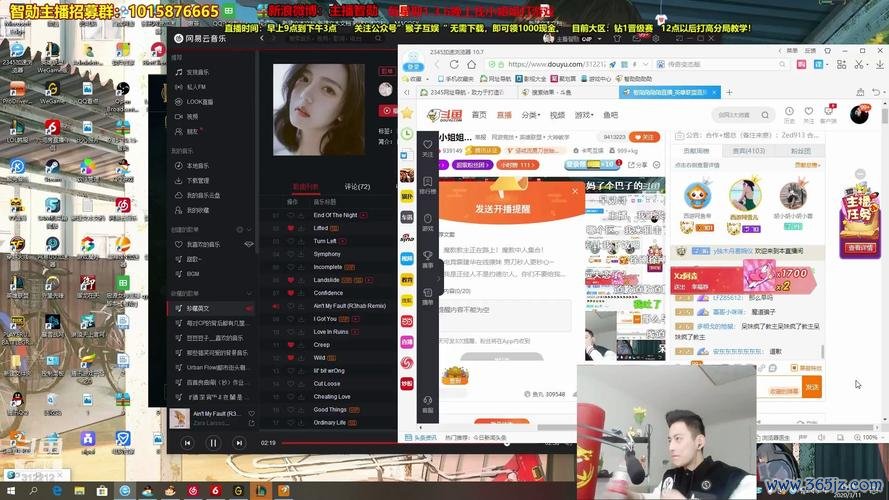Open 我的音乐云盘 in NetEase sidebar
Viewport: 889px width, 500px height.
click(x=197, y=195)
